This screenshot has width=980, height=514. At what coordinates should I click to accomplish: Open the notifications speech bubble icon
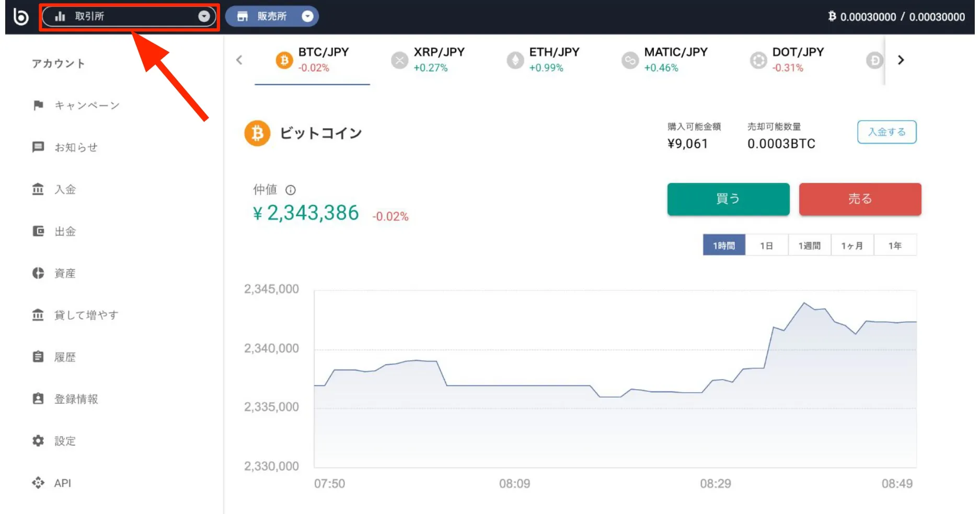tap(38, 147)
